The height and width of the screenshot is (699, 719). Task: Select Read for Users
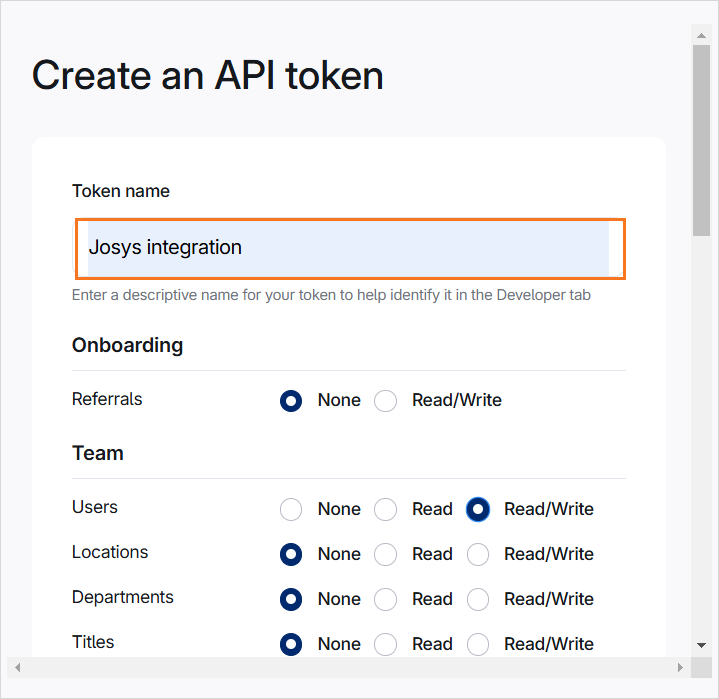pos(385,510)
